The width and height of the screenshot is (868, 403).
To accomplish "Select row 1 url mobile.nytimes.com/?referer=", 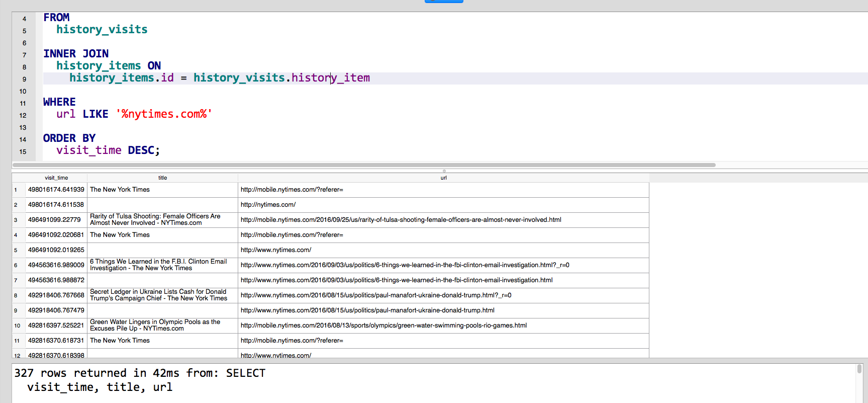I will [443, 190].
